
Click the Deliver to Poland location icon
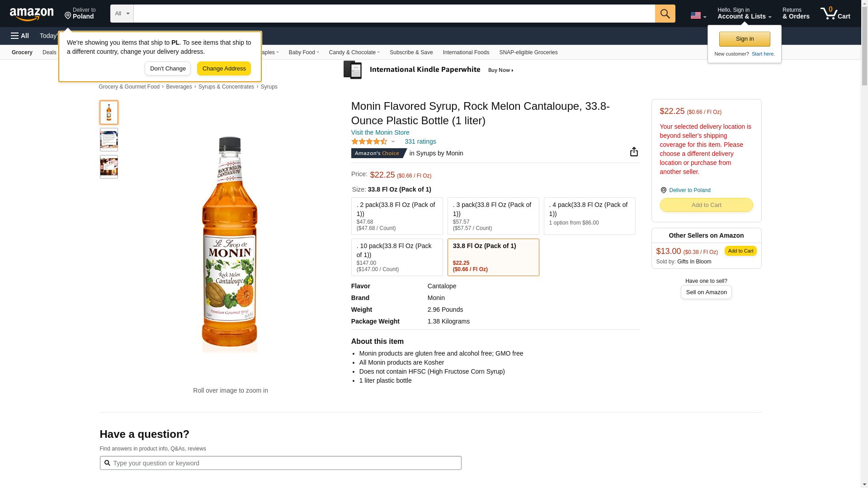point(663,190)
